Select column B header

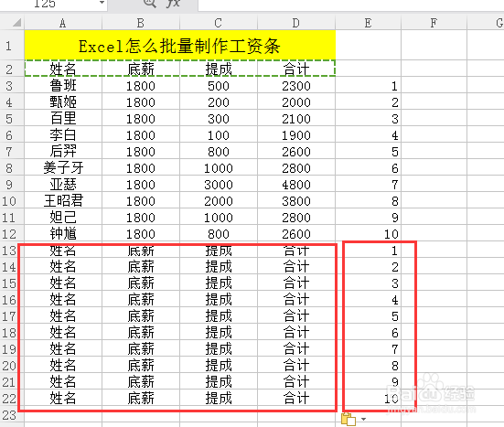click(141, 23)
